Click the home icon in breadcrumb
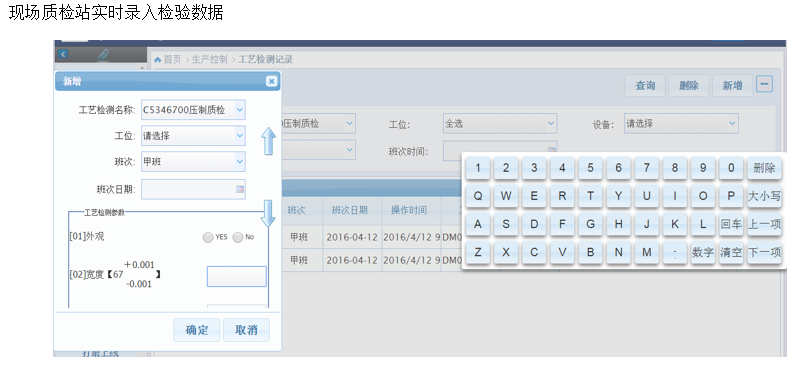Screen dimensions: 807x369 157,59
